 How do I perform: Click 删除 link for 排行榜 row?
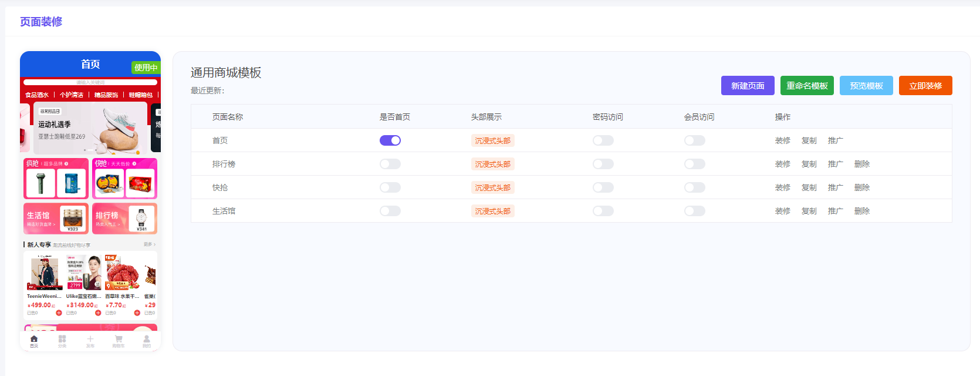tap(862, 164)
